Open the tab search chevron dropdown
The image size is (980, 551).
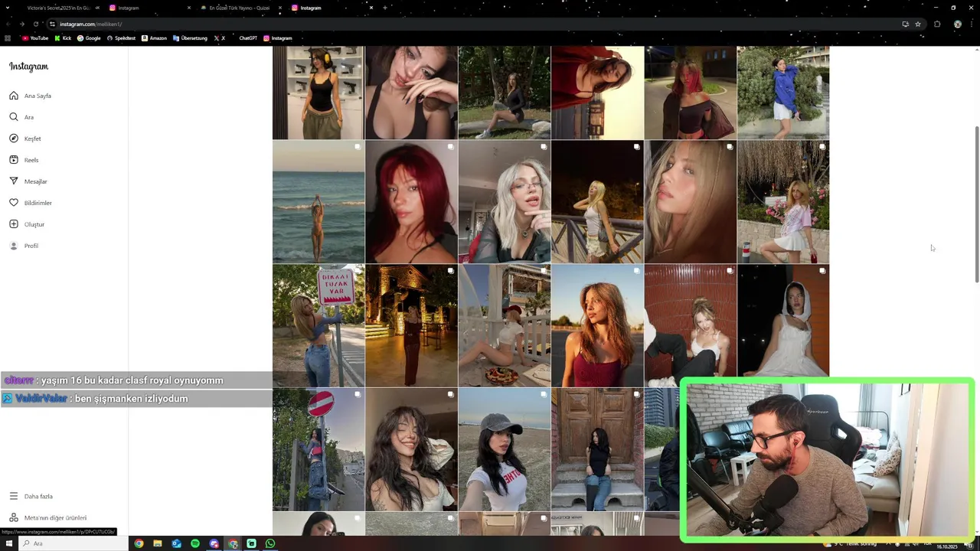[x=7, y=8]
